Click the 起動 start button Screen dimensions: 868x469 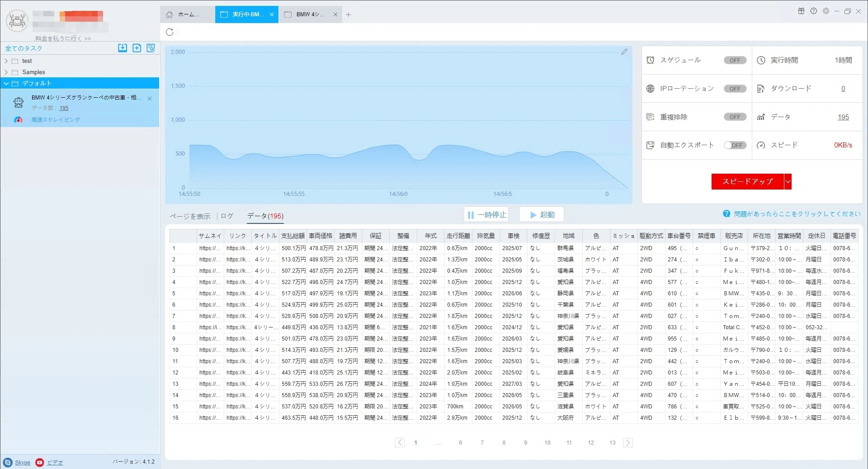click(542, 215)
